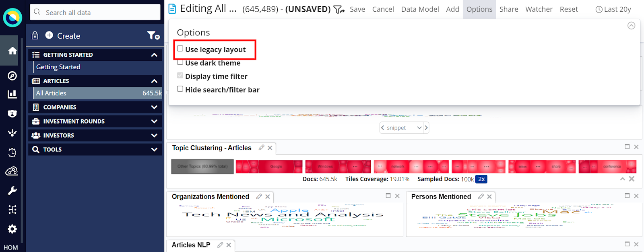
Task: Open Data Model menu item
Action: coord(420,9)
